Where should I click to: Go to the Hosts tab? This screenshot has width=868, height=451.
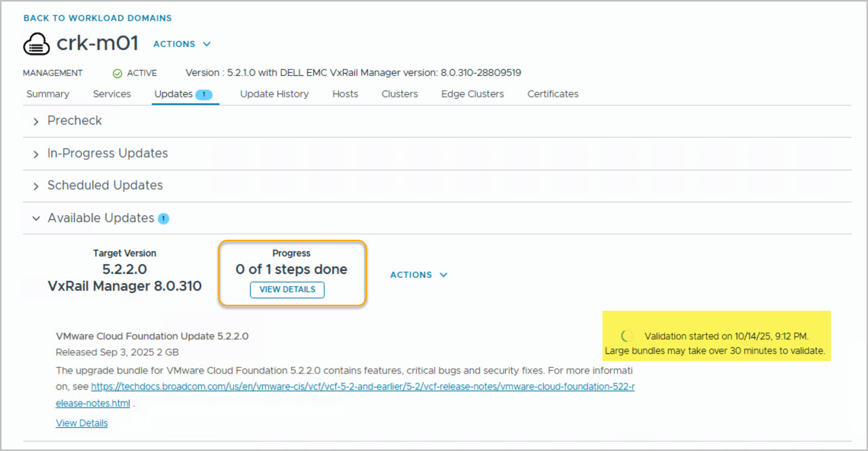(345, 94)
